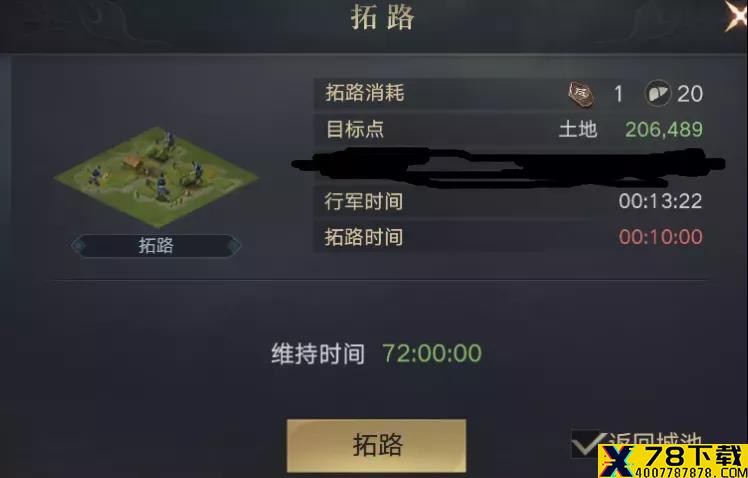Click the 维持时间 72:00:00 value
Viewport: 748px width, 478px height.
(x=432, y=353)
